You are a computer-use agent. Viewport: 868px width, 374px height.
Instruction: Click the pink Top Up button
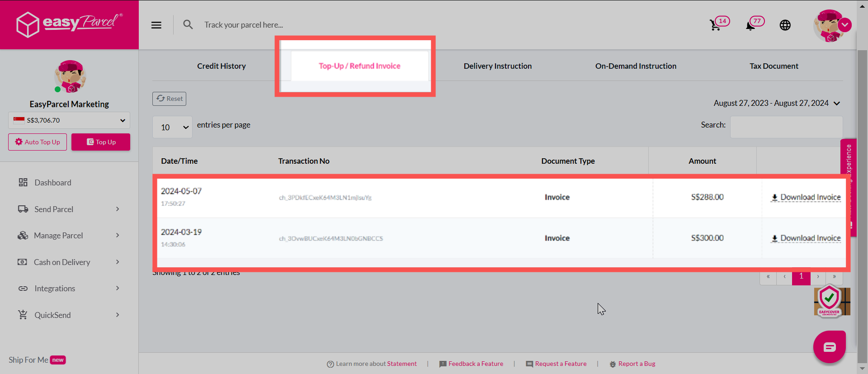tap(101, 142)
